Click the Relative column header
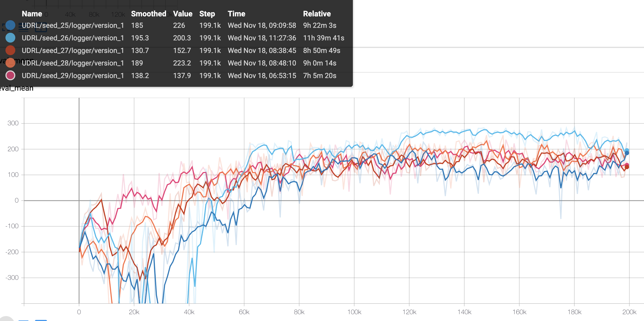644x321 pixels. click(x=317, y=14)
